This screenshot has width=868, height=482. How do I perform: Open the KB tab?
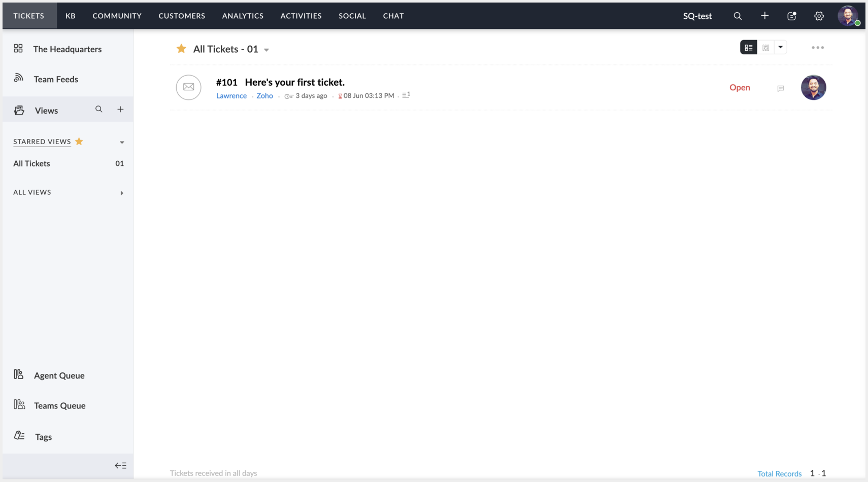coord(71,16)
